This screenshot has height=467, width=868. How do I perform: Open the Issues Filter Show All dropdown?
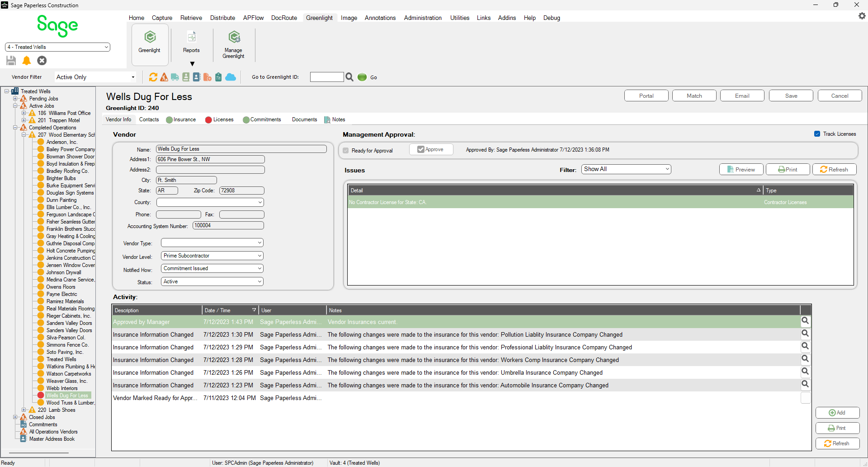click(626, 169)
